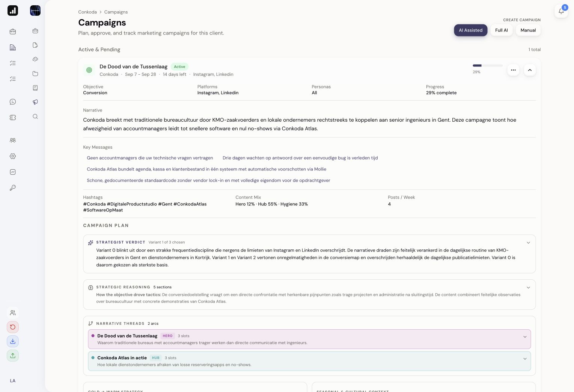Open the settings gear icon
The image size is (574, 392).
point(13,156)
